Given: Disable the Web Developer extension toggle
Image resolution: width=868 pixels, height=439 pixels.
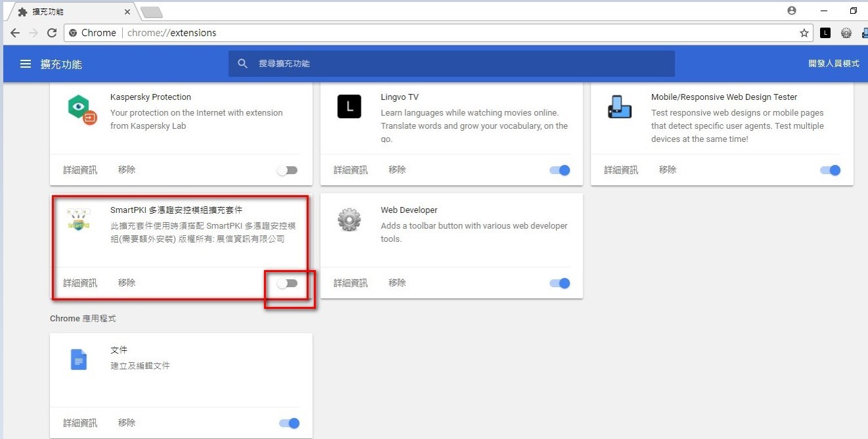Looking at the screenshot, I should [560, 283].
